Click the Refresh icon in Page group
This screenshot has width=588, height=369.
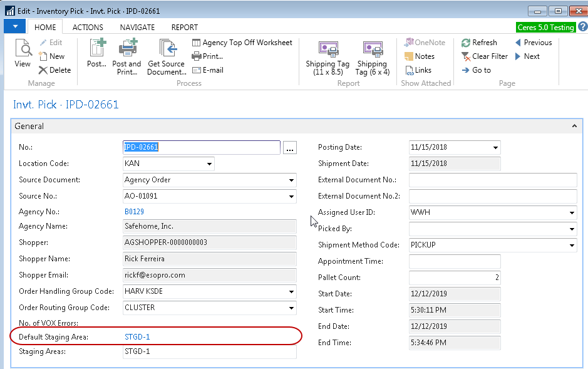(x=479, y=43)
